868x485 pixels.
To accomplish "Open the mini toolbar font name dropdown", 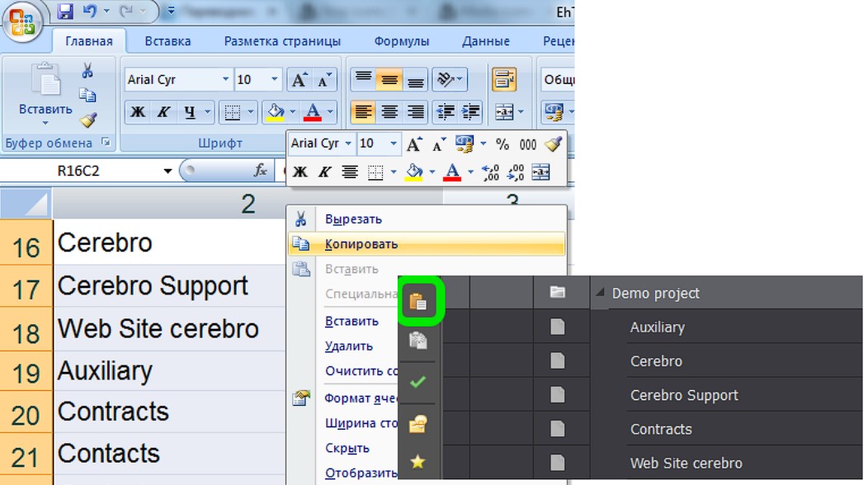I will (x=348, y=144).
